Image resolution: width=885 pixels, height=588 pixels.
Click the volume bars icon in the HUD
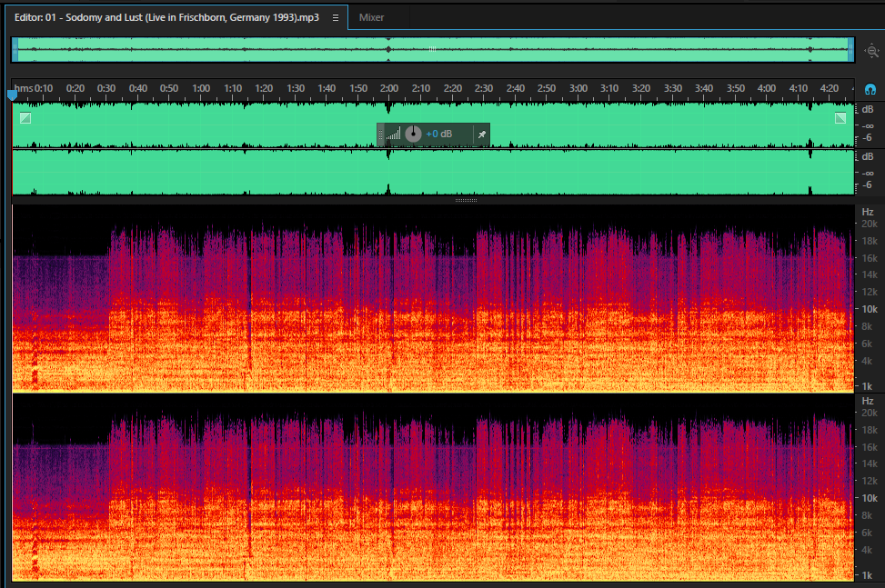(x=394, y=134)
